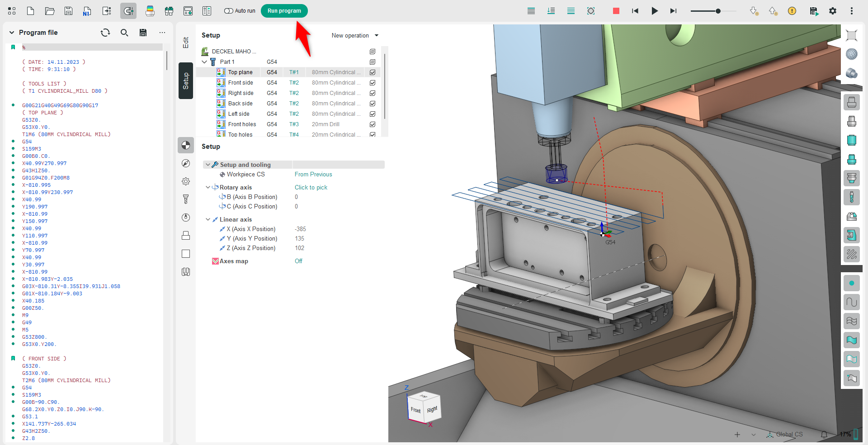Image resolution: width=868 pixels, height=445 pixels.
Task: Open the tool page icon in sidebar
Action: pyautogui.click(x=186, y=199)
